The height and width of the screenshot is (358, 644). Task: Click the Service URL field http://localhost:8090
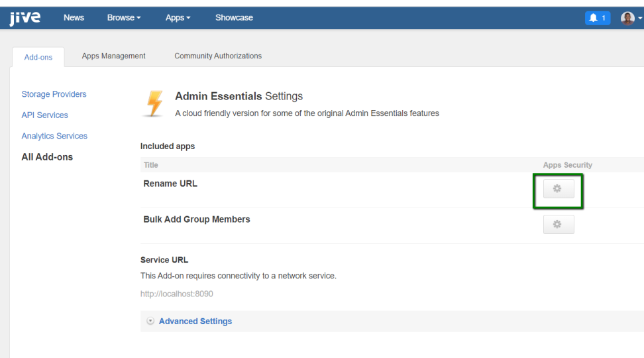(177, 294)
